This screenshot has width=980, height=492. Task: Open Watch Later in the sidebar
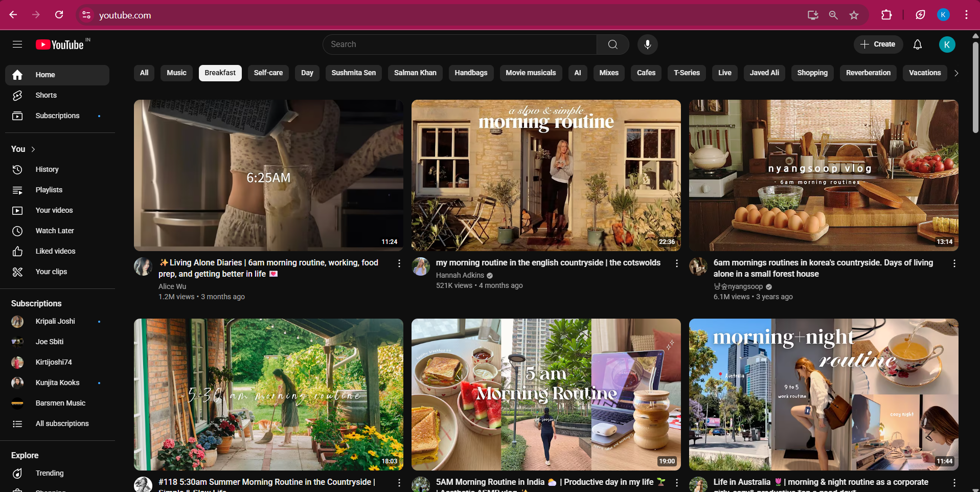click(57, 231)
